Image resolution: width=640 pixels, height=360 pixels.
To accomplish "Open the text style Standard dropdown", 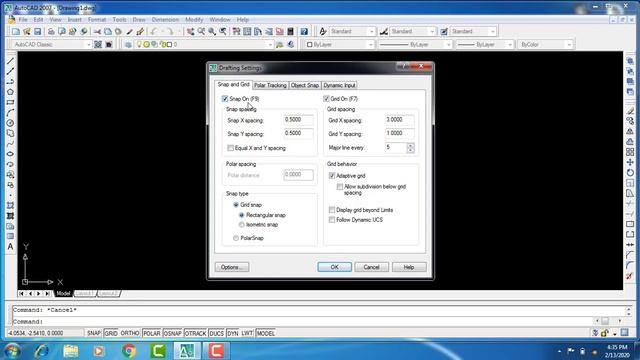I will tap(371, 31).
